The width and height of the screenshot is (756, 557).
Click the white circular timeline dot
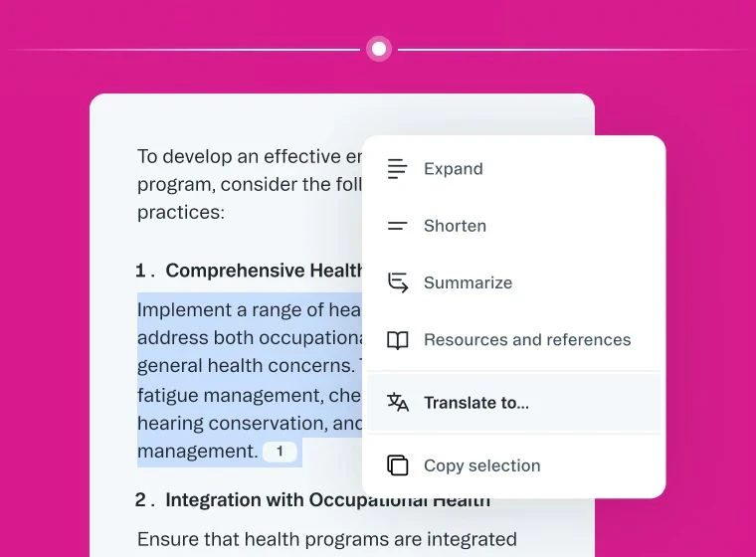coord(379,49)
